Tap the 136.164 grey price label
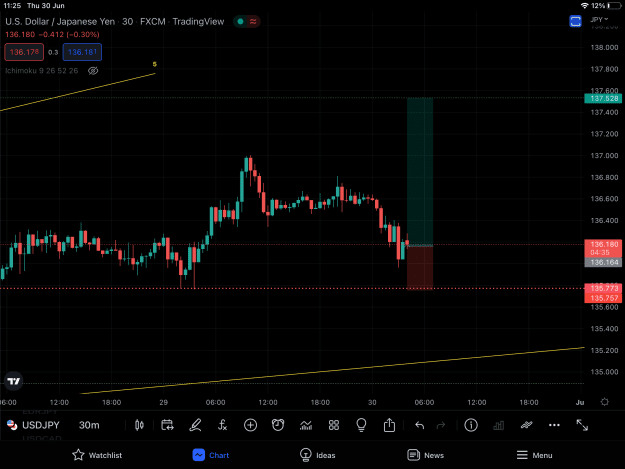625x469 pixels. point(603,262)
